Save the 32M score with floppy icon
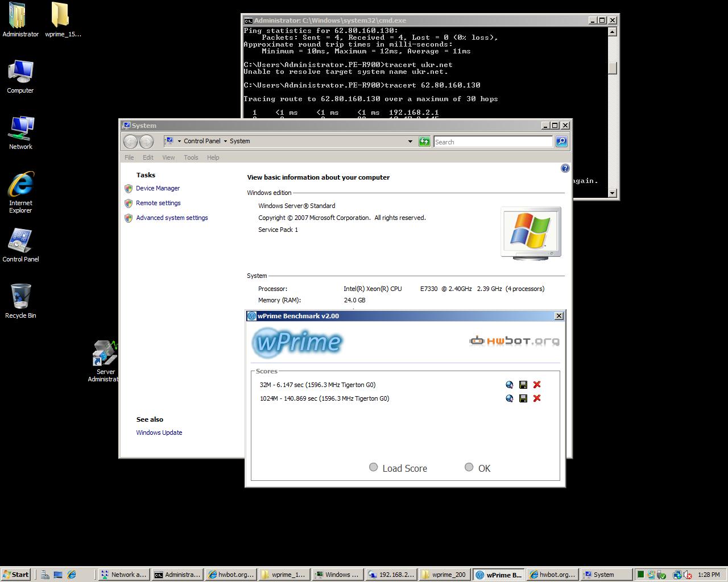 (x=523, y=385)
